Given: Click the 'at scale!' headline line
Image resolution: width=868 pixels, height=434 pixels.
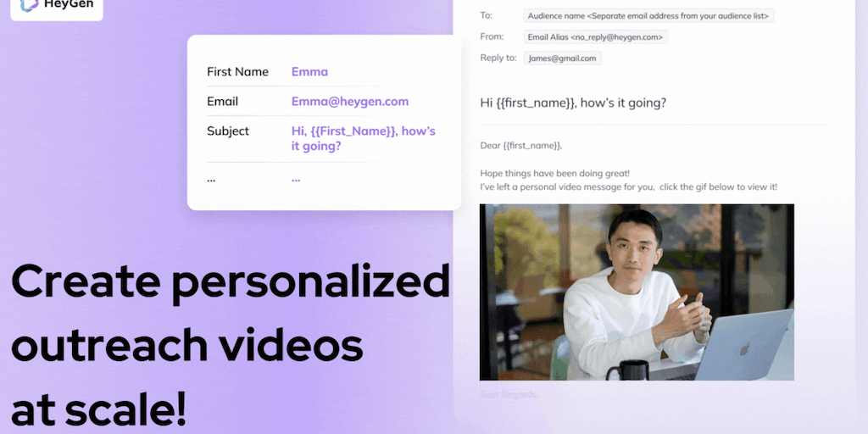Looking at the screenshot, I should [98, 409].
